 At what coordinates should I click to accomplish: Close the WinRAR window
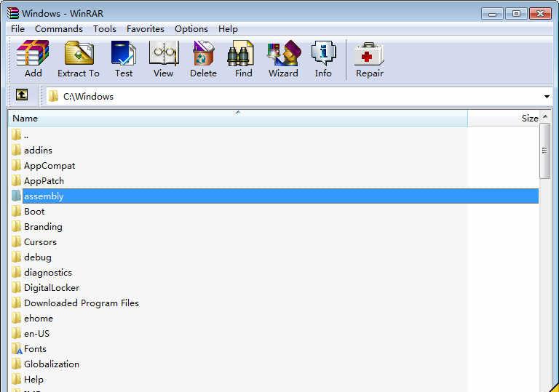point(540,14)
